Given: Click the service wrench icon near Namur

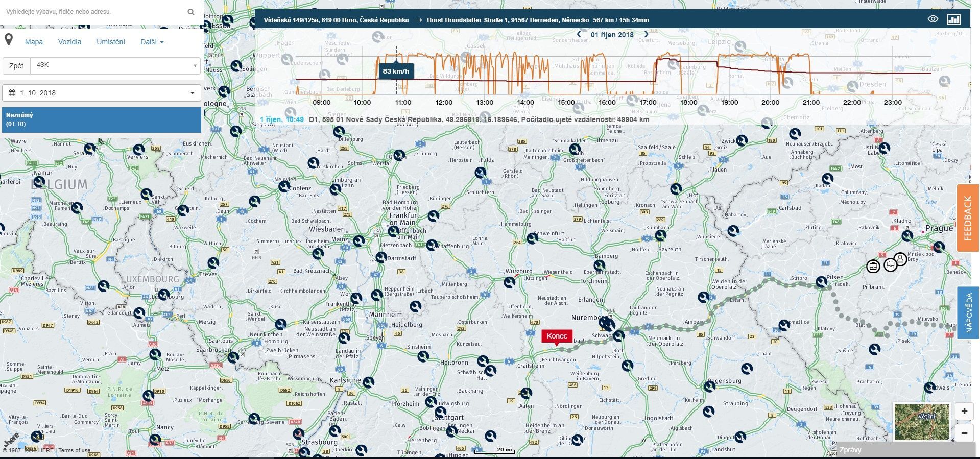Looking at the screenshot, I should [39, 181].
